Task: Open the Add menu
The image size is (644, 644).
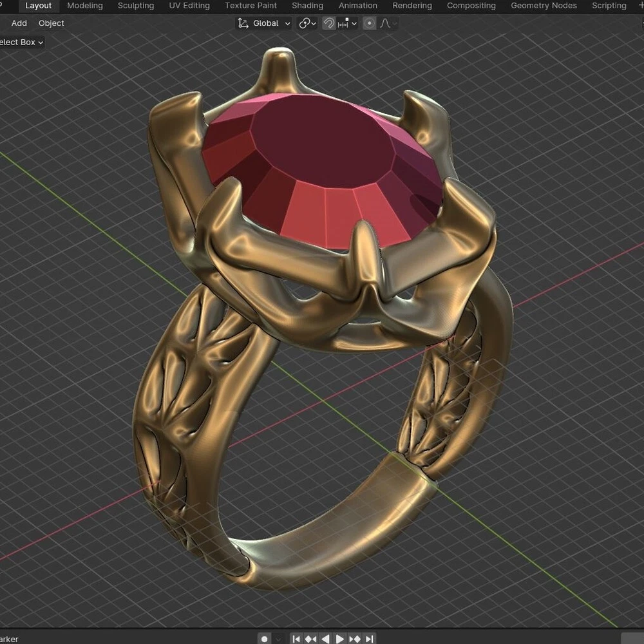Action: (x=19, y=23)
